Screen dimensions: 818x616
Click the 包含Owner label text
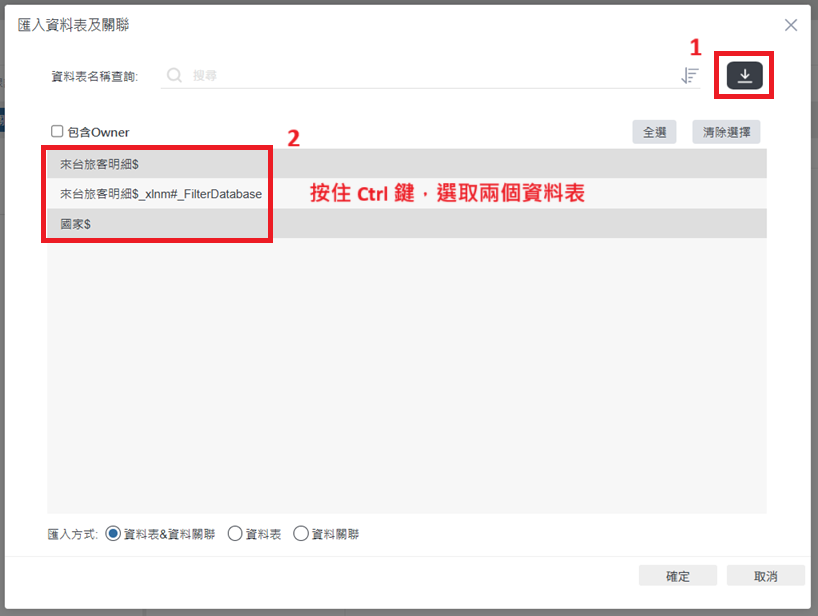coord(98,132)
